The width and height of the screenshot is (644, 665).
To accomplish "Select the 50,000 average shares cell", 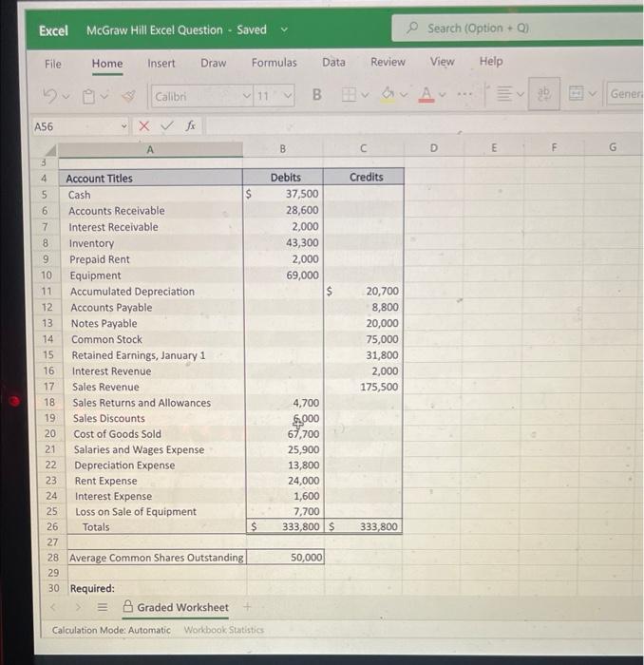I will pos(285,558).
